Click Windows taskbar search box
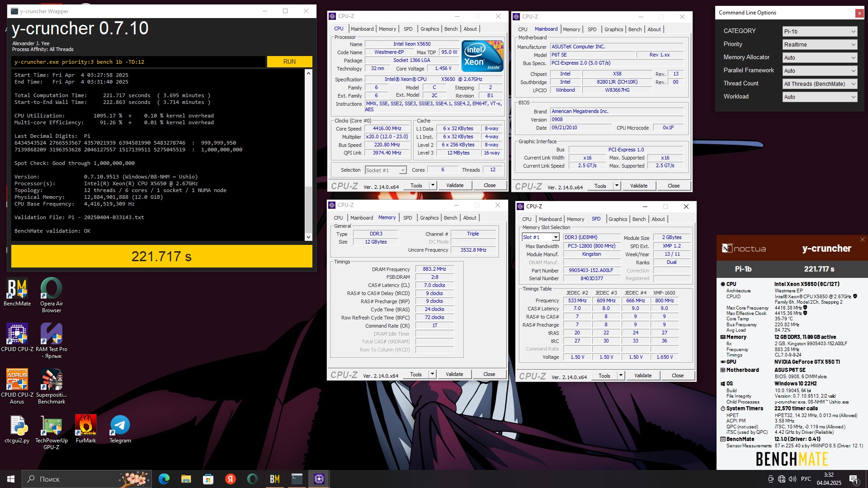This screenshot has height=488, width=868. click(x=87, y=479)
